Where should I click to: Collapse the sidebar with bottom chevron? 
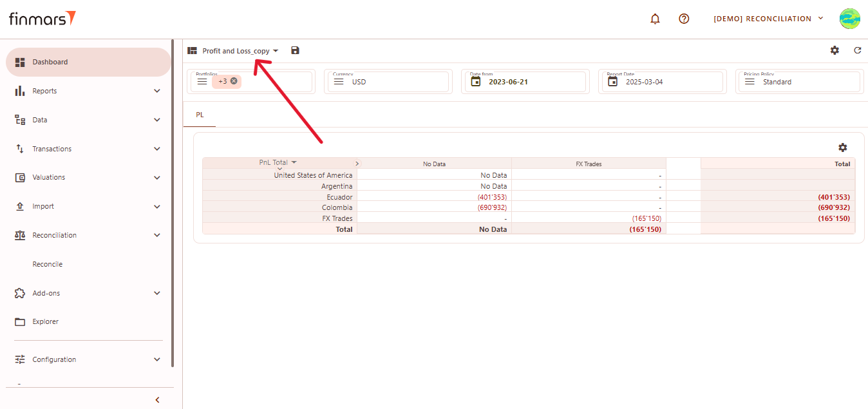point(158,400)
